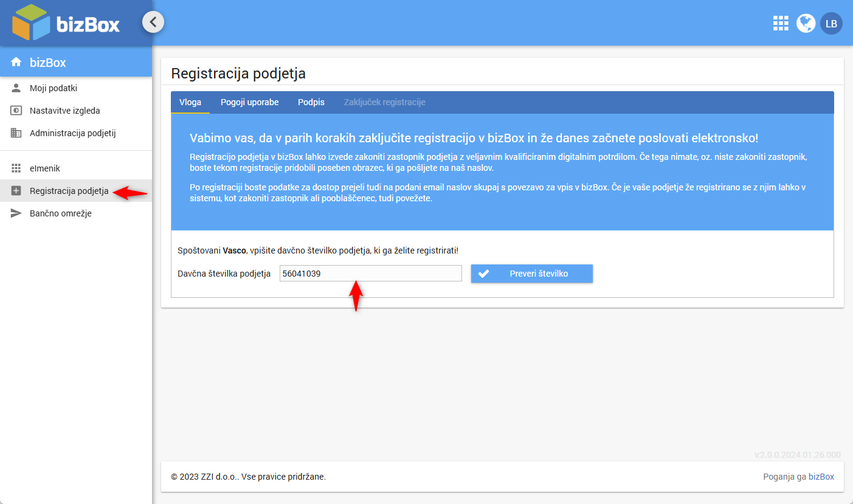853x504 pixels.
Task: Select the Zaključek registracije tab
Action: click(385, 102)
